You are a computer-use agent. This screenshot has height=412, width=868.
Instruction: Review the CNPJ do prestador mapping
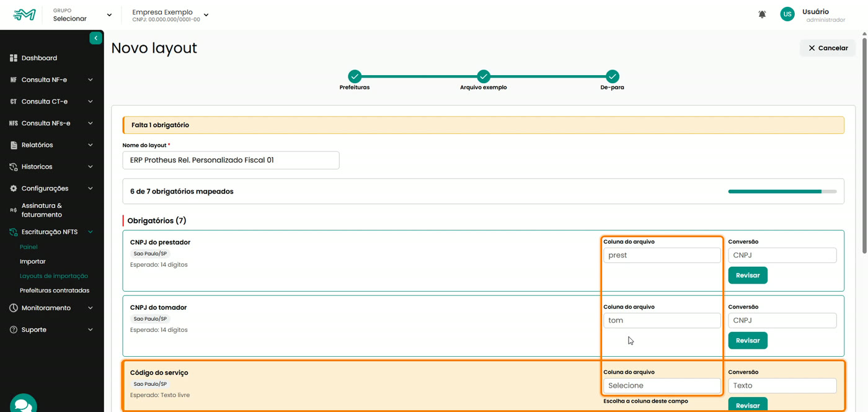point(748,275)
